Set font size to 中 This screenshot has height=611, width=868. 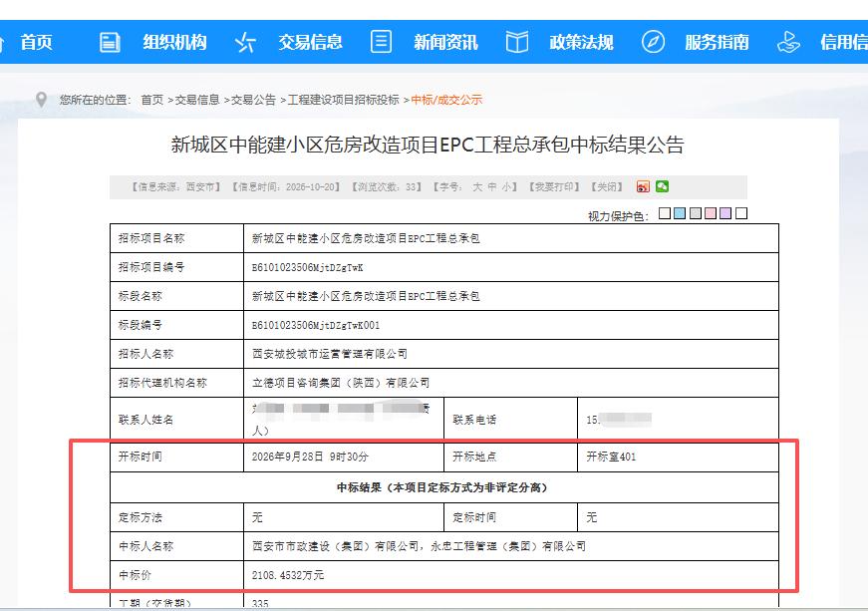pos(491,187)
